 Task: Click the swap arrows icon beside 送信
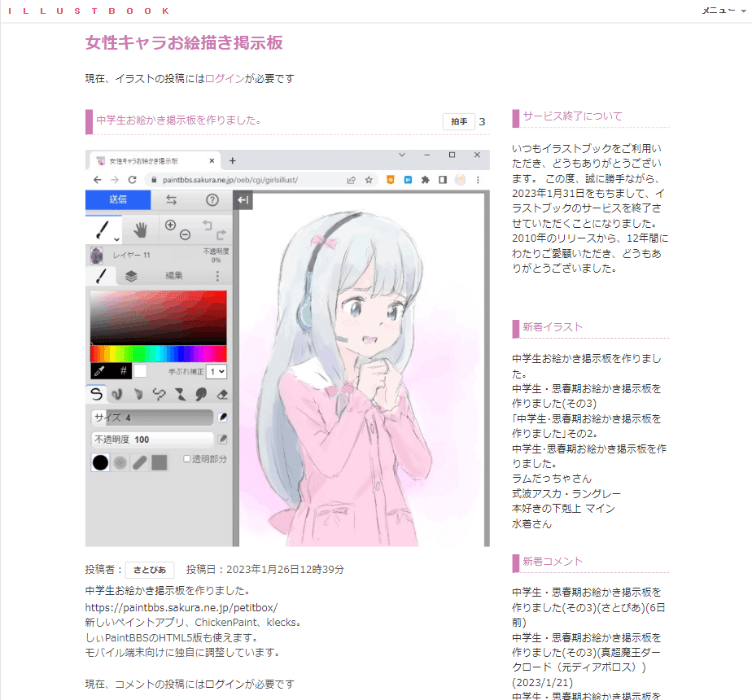pos(171,199)
